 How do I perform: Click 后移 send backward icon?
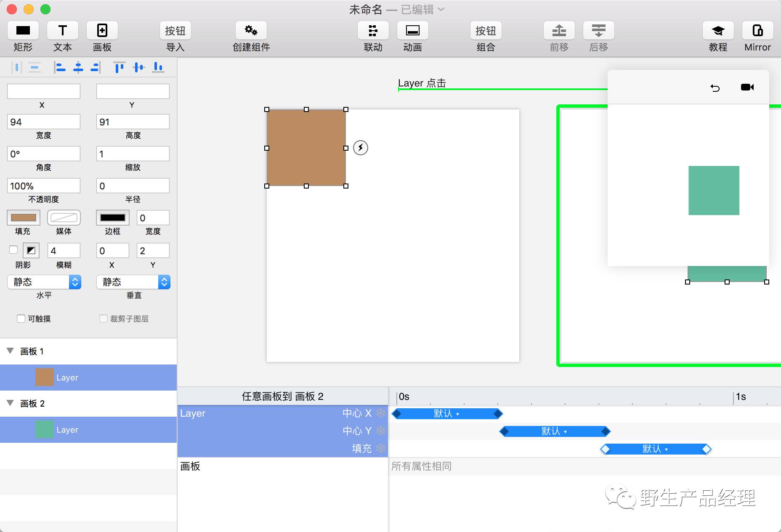click(x=599, y=31)
